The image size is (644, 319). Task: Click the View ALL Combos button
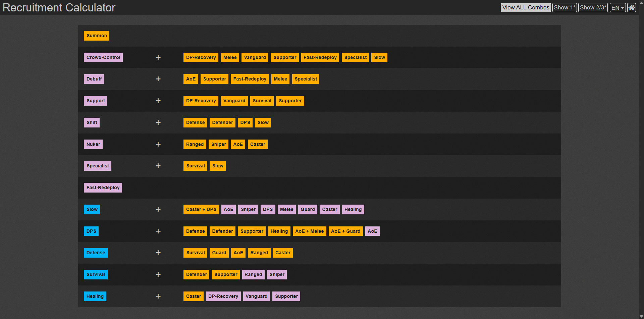(x=526, y=7)
